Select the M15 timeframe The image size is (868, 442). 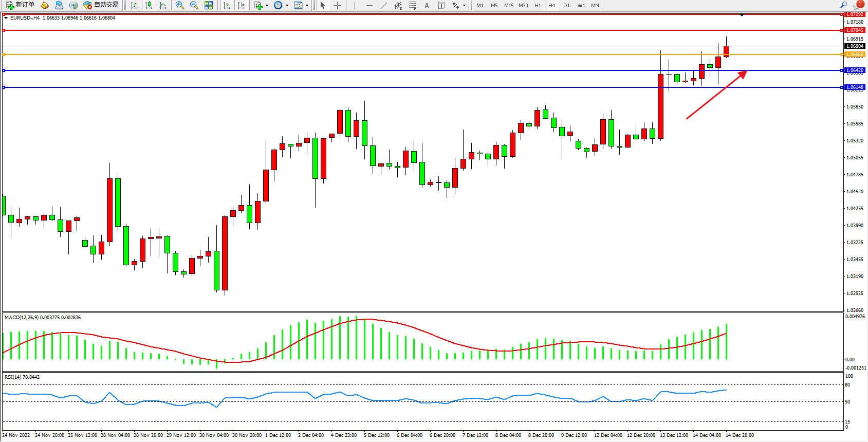(x=509, y=5)
